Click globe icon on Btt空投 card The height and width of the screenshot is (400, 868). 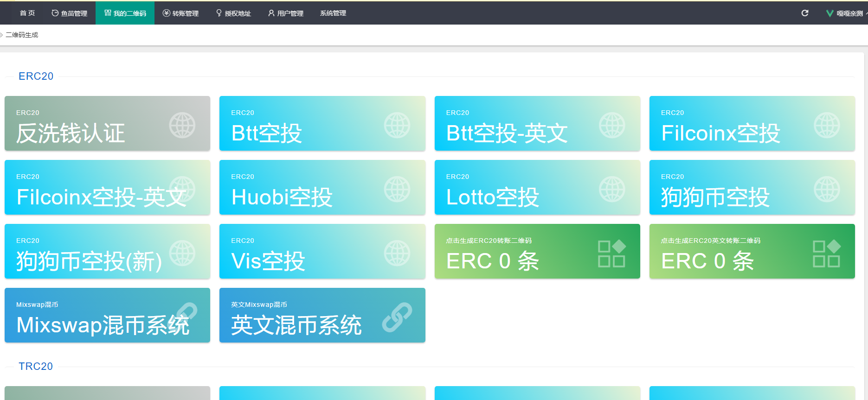(x=397, y=125)
